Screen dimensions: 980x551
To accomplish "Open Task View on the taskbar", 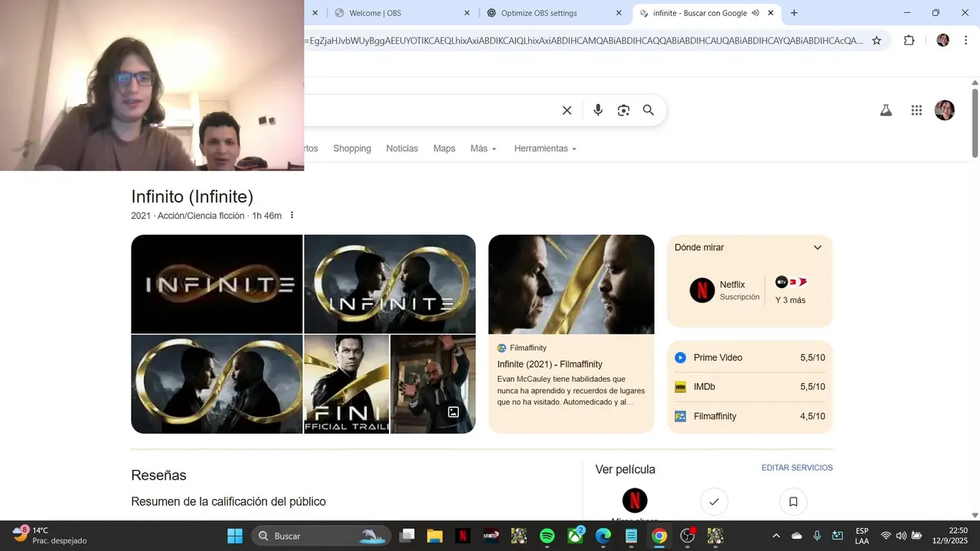I will 407,536.
